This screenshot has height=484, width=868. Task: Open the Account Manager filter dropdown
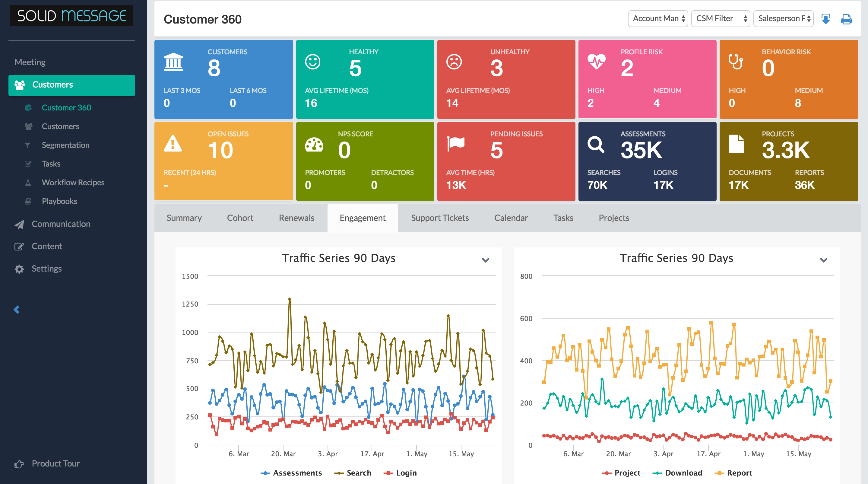click(x=658, y=18)
